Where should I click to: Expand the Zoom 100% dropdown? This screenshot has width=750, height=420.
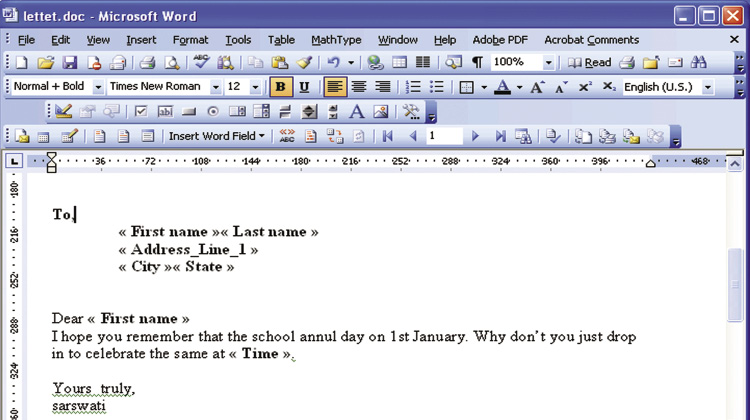coord(548,63)
